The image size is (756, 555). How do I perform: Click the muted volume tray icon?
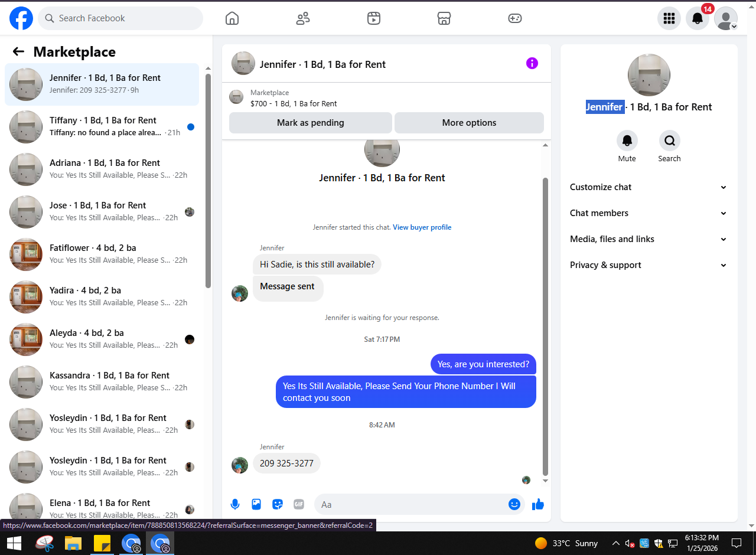pos(630,543)
